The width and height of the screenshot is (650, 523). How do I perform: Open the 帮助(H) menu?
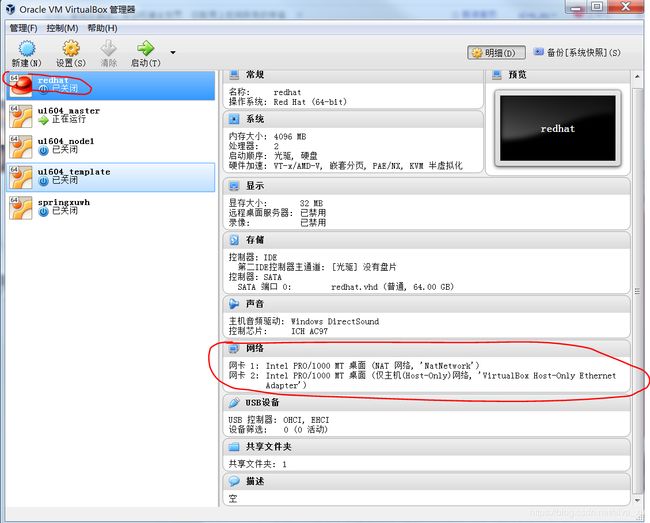102,28
